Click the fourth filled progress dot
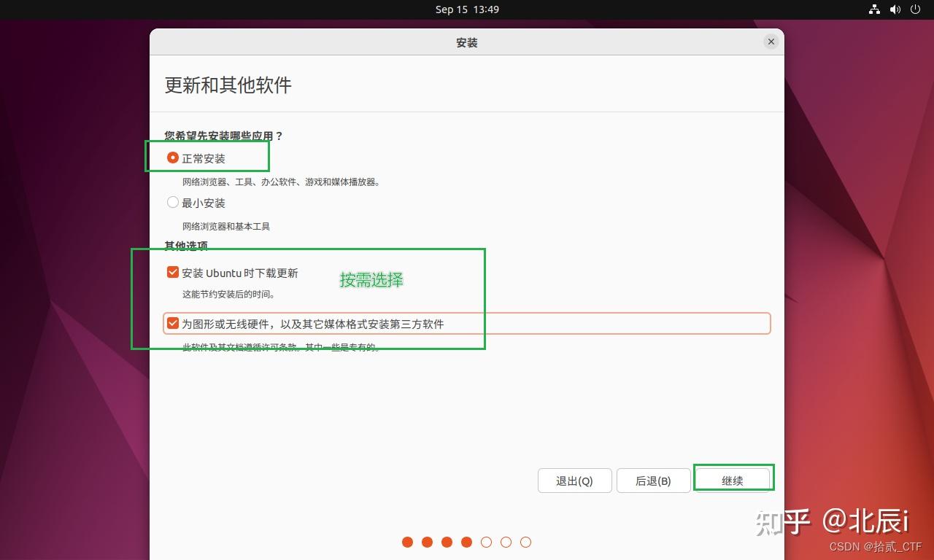934x560 pixels. pos(466,542)
